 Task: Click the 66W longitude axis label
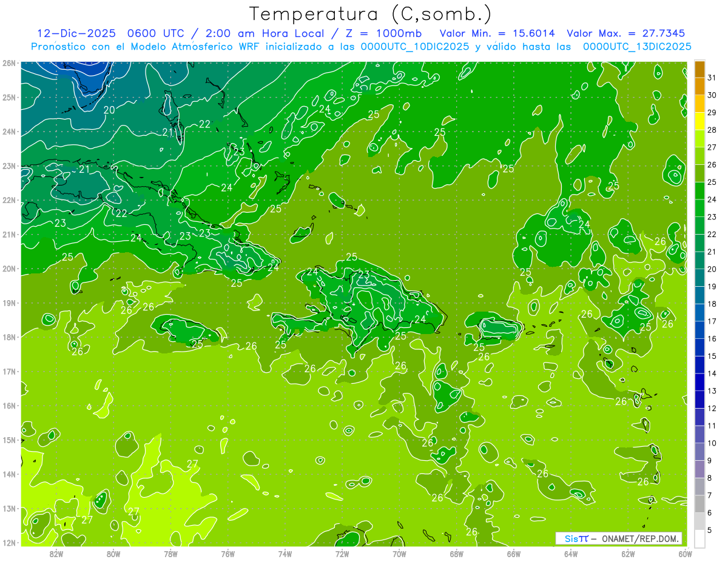tap(513, 554)
